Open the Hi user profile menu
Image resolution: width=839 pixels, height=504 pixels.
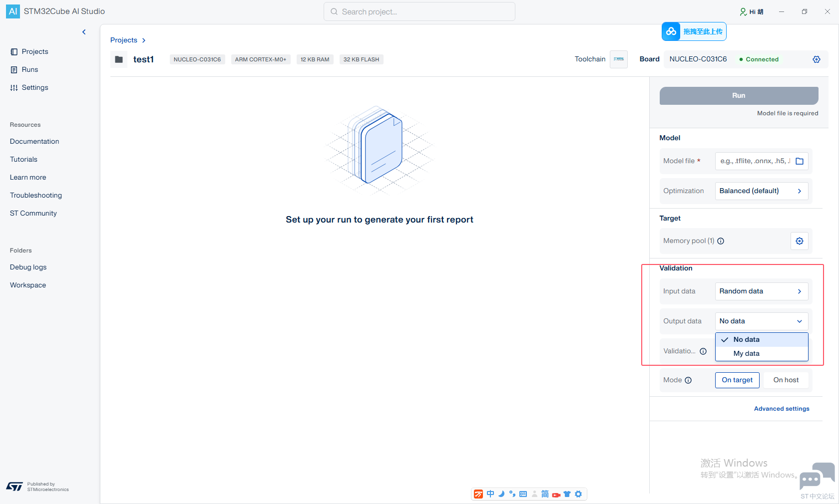click(x=751, y=11)
